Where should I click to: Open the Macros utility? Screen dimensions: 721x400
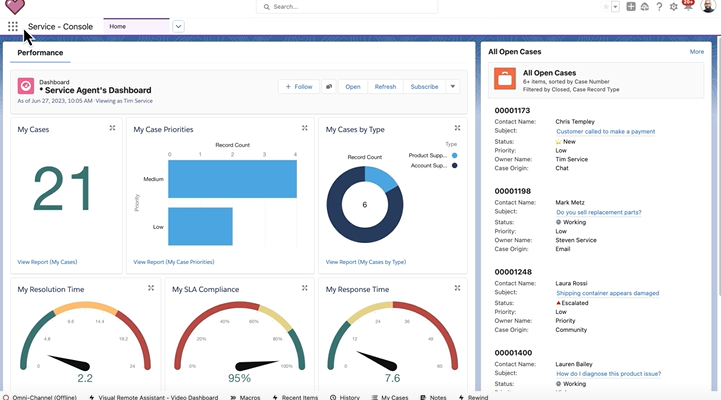[245, 397]
